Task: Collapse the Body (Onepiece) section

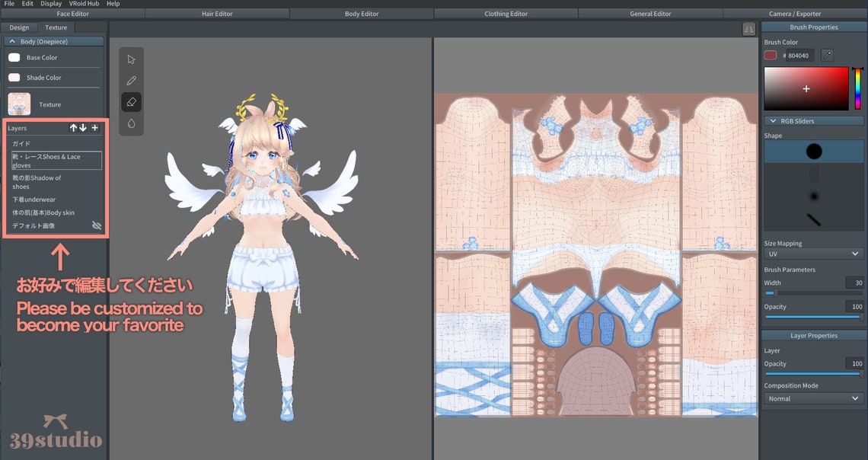Action: pos(54,42)
